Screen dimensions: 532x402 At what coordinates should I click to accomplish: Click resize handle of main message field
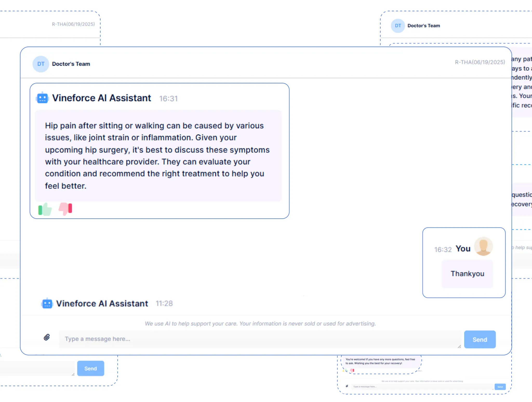tap(459, 346)
